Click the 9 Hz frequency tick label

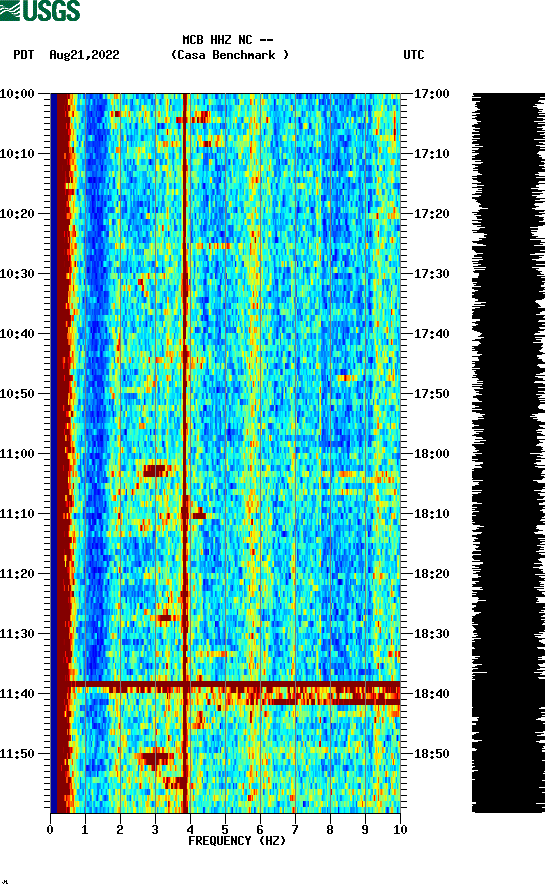tap(365, 830)
